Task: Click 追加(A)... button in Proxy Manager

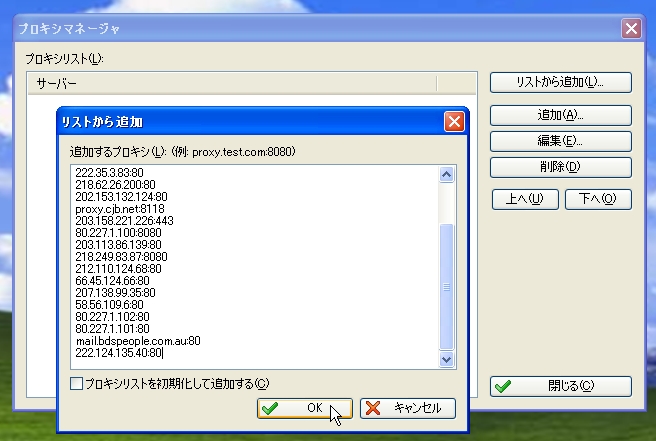Action: [561, 115]
